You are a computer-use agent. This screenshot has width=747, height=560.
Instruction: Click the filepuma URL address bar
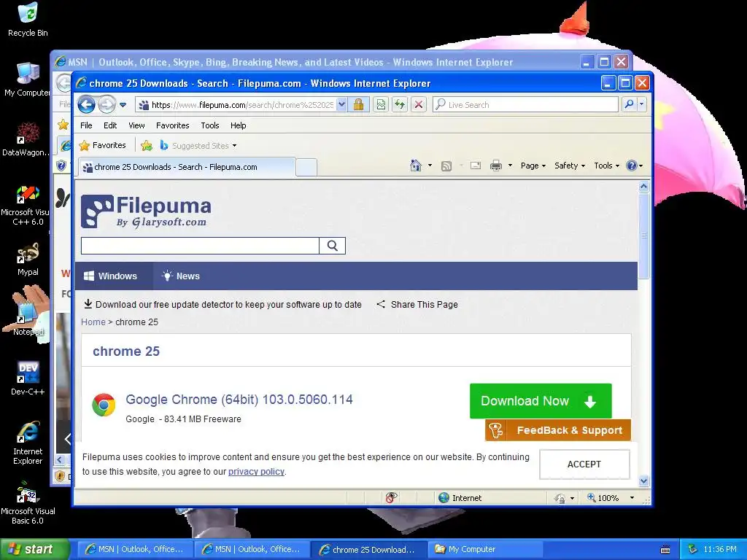click(236, 105)
